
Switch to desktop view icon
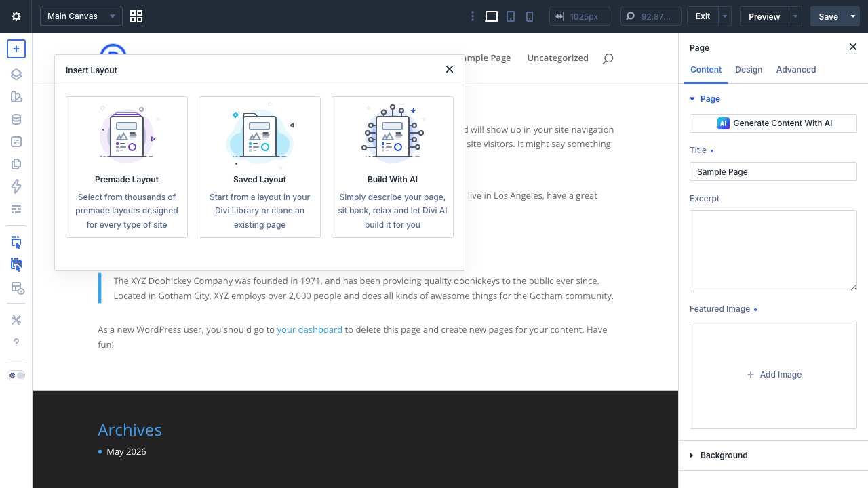click(x=492, y=16)
